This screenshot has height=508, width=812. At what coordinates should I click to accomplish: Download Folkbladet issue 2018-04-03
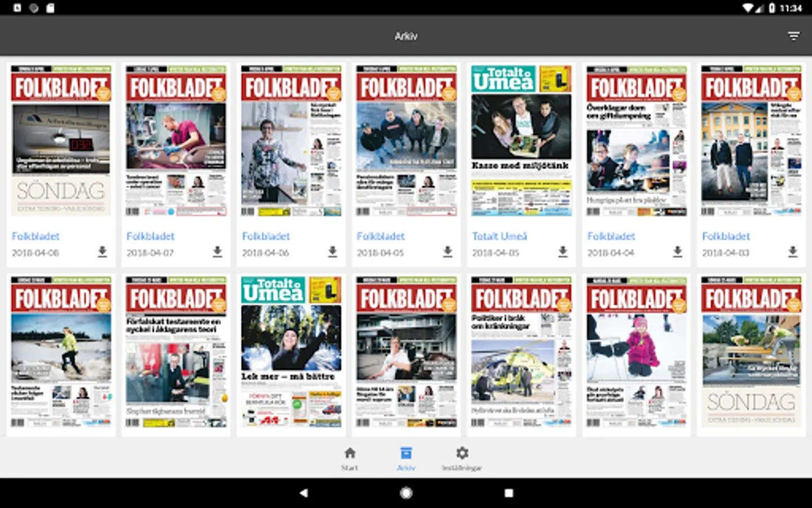pyautogui.click(x=793, y=252)
